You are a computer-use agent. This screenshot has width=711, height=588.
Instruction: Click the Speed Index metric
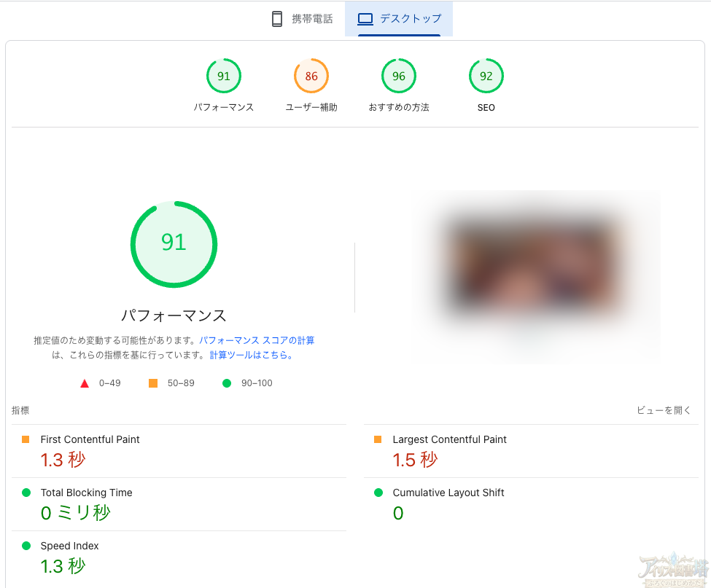69,546
